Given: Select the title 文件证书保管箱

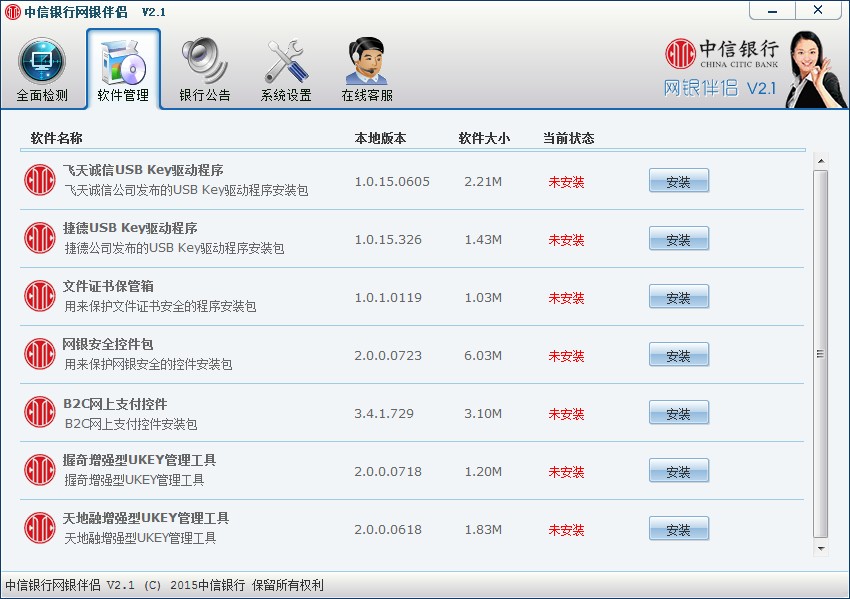Looking at the screenshot, I should (x=108, y=286).
